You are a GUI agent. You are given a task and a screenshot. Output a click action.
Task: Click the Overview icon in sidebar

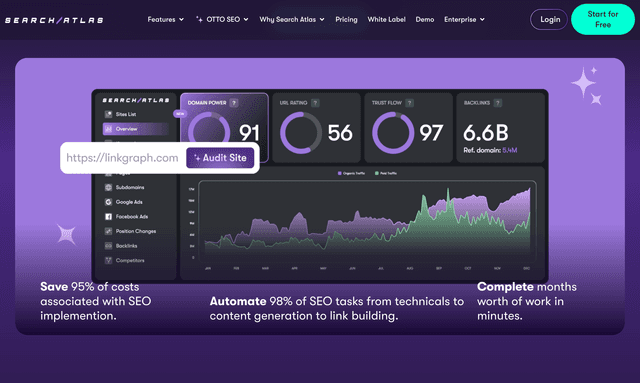click(108, 129)
